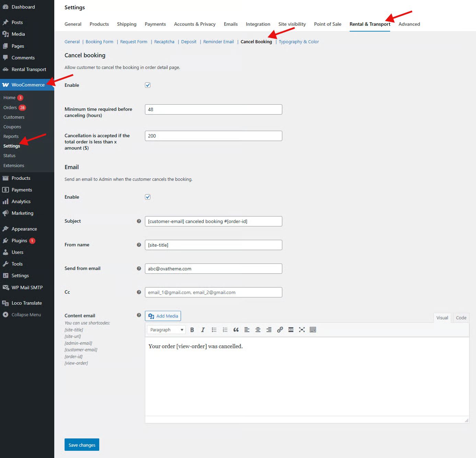
Task: Uncheck the Cancel booking Enable checkbox
Action: click(x=148, y=85)
